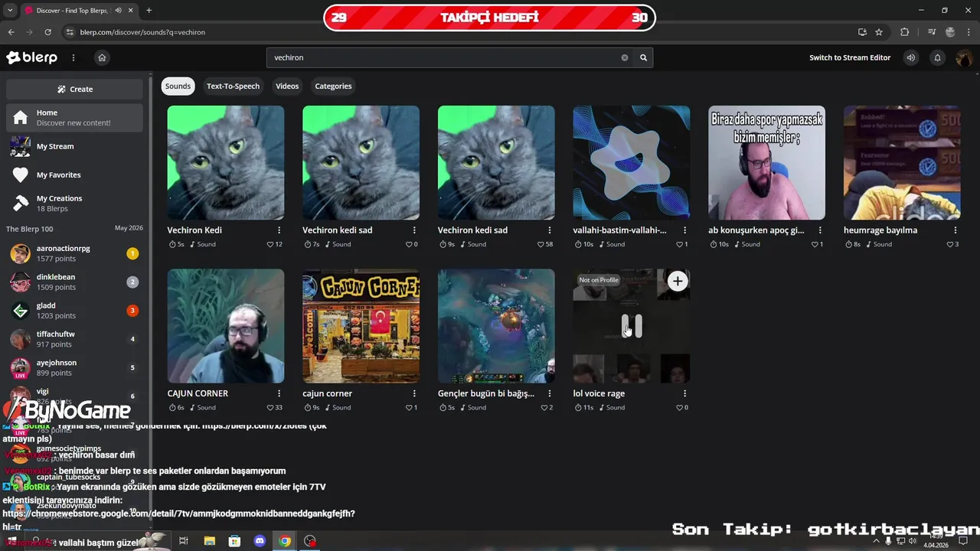Viewport: 980px width, 551px height.
Task: Open the options menu beside the Blerp logo
Action: pos(73,57)
